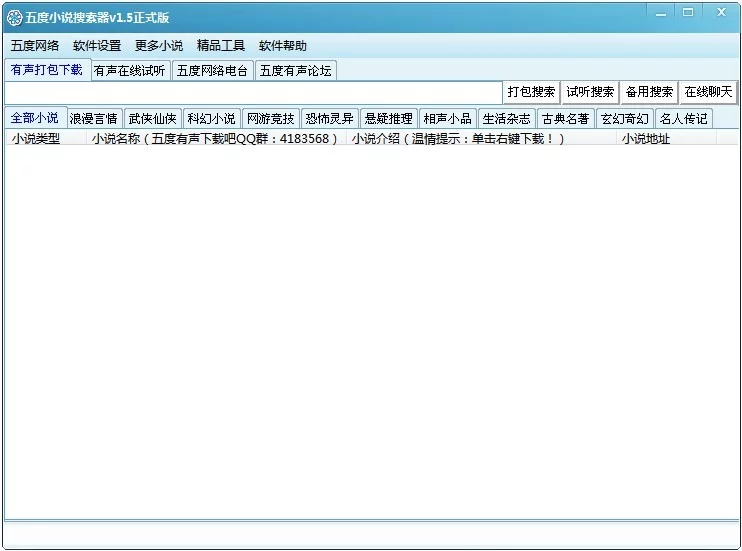Open the 更多小说 menu

159,45
